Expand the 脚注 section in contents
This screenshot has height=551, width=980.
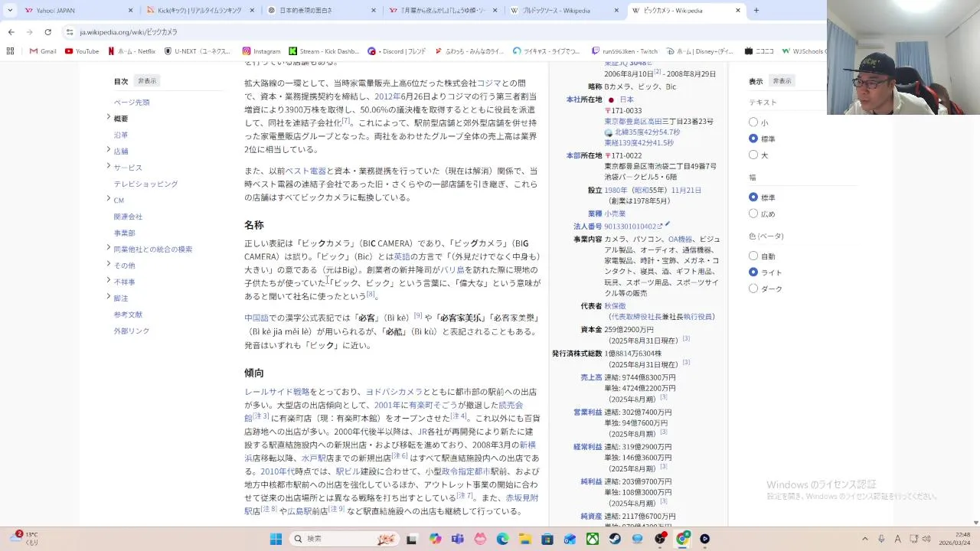click(x=108, y=296)
